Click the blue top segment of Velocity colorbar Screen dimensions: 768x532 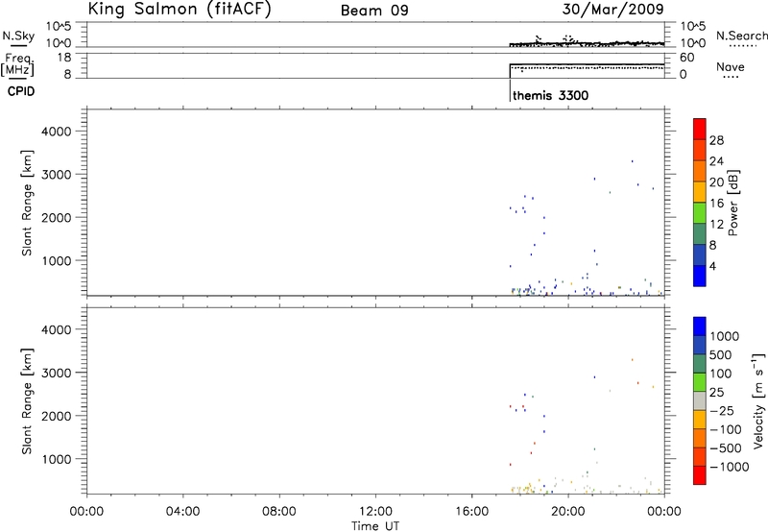pos(700,326)
